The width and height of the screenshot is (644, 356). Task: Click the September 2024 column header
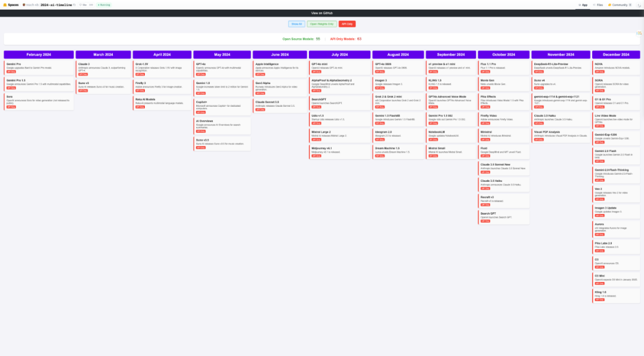pos(451,54)
